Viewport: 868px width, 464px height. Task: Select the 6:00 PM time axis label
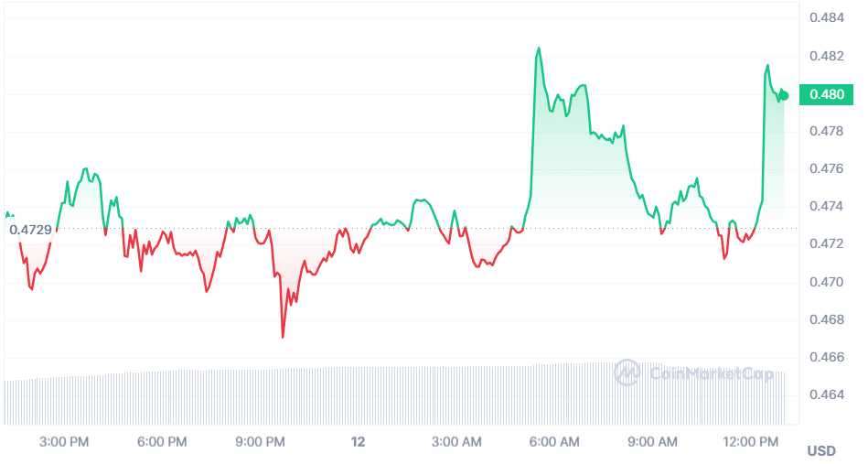point(163,442)
